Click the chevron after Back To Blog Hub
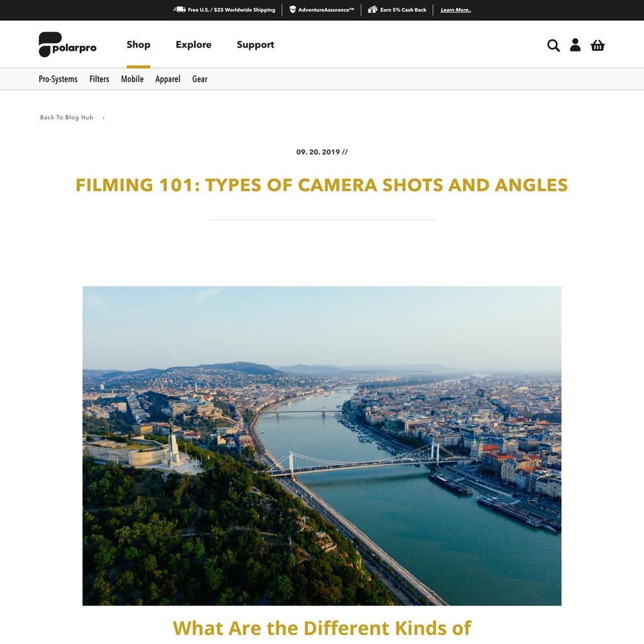The width and height of the screenshot is (644, 644). 104,118
